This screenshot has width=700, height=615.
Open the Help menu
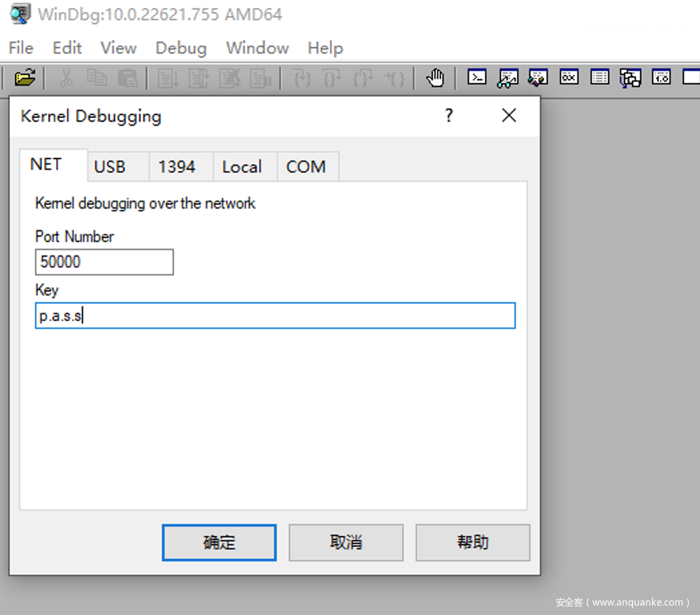[325, 48]
